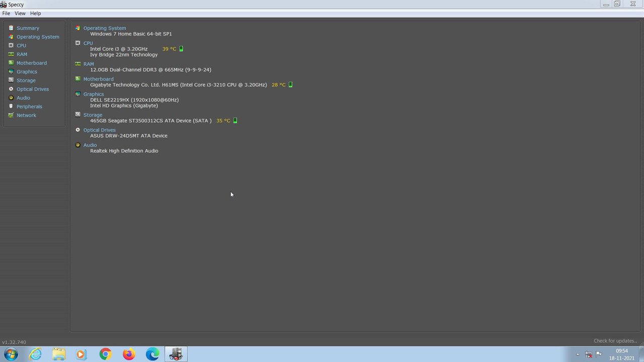Open the RAM heading link in summary
644x362 pixels.
point(89,64)
